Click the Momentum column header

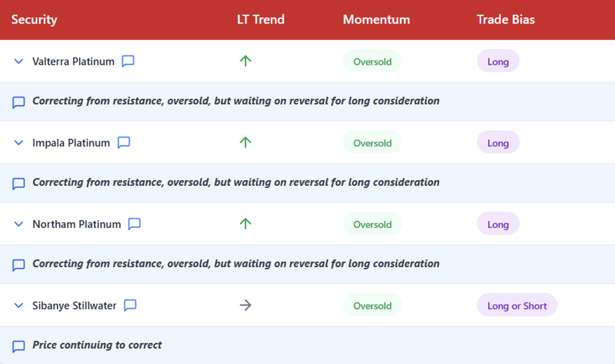coord(376,19)
